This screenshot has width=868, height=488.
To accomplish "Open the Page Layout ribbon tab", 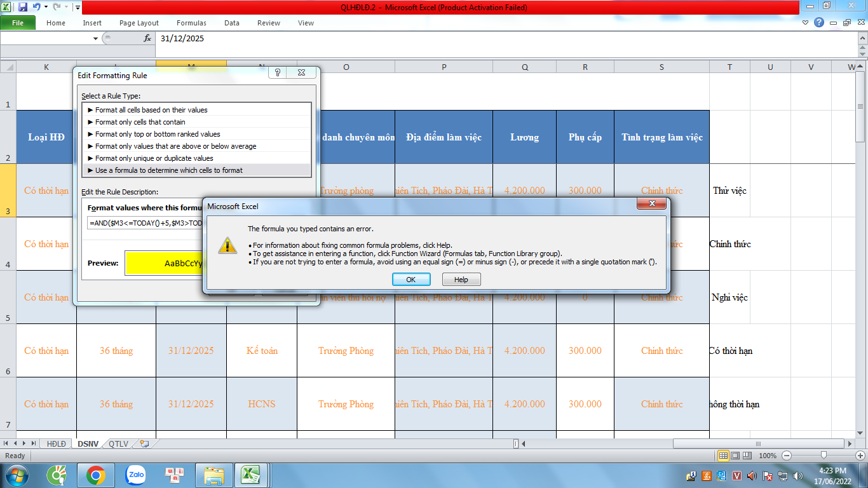I will pos(139,23).
